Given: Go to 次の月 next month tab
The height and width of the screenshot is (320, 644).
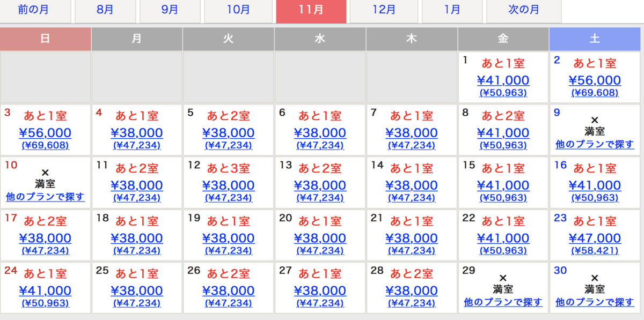Looking at the screenshot, I should tap(523, 10).
